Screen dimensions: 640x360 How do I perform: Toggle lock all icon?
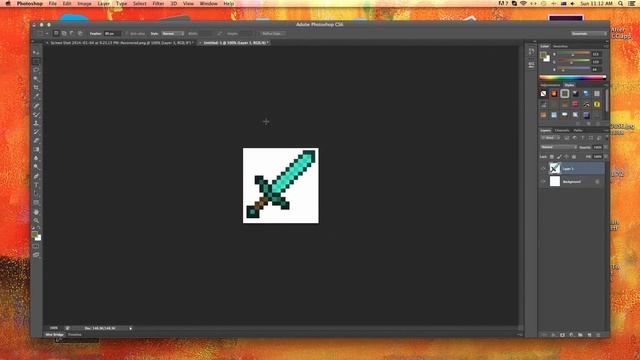coord(574,157)
